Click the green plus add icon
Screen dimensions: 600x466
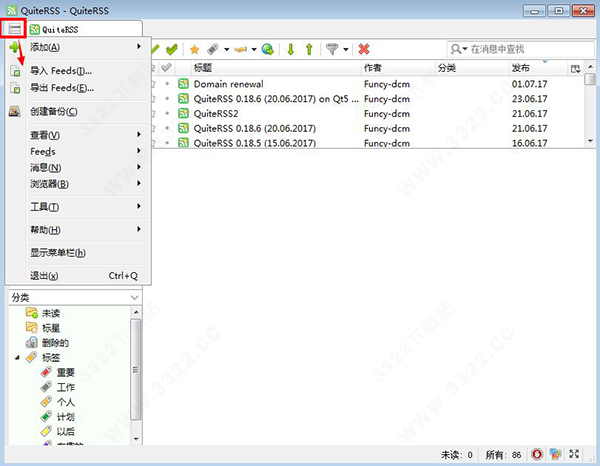click(14, 47)
